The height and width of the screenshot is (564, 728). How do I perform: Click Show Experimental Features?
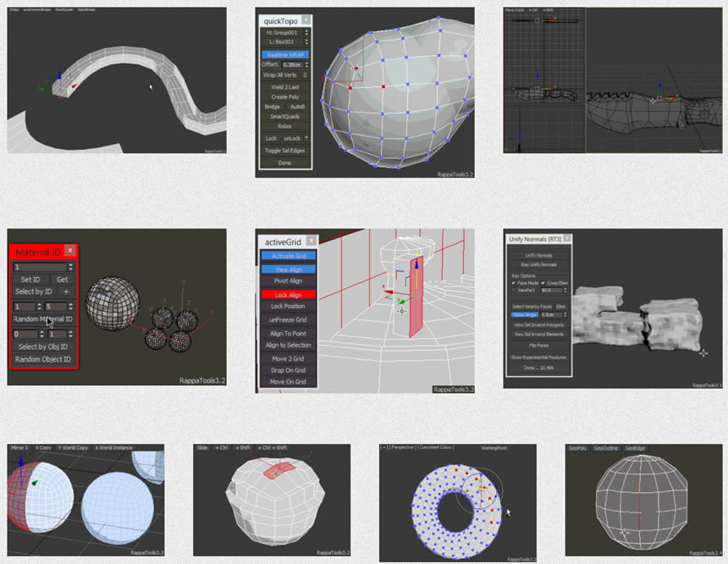click(x=538, y=357)
